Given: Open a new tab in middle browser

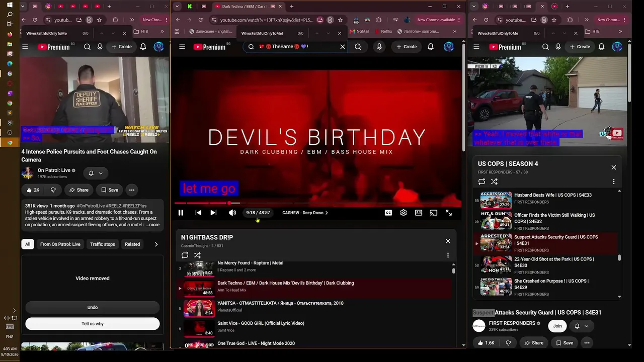Looking at the screenshot, I should 292,7.
